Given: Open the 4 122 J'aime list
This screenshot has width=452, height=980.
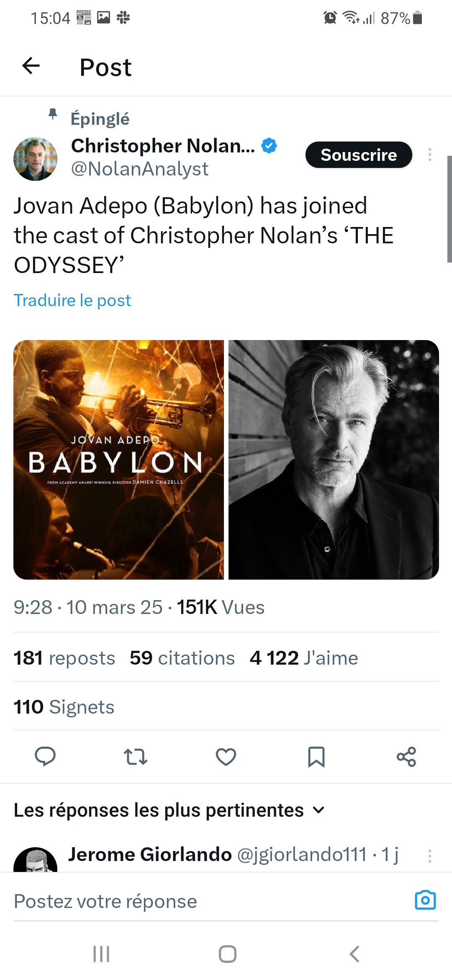Looking at the screenshot, I should [304, 658].
